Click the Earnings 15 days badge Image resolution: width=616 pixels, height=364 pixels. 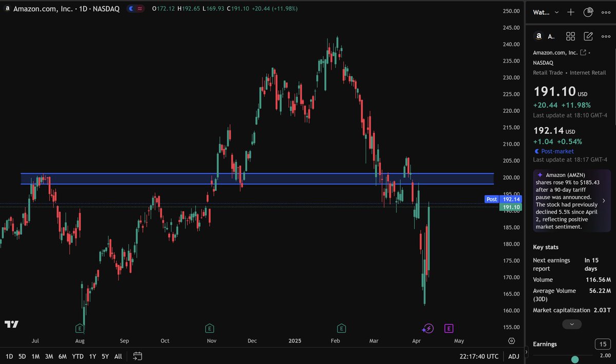(x=602, y=344)
